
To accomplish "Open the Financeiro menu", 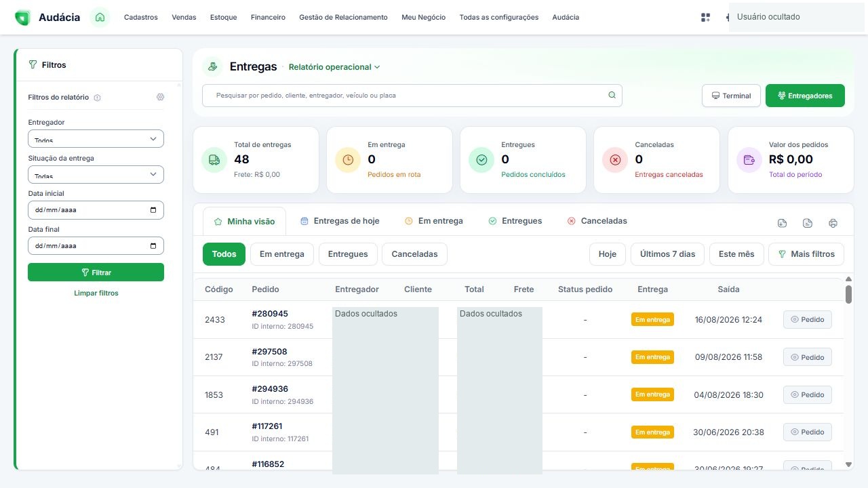I will 268,18.
